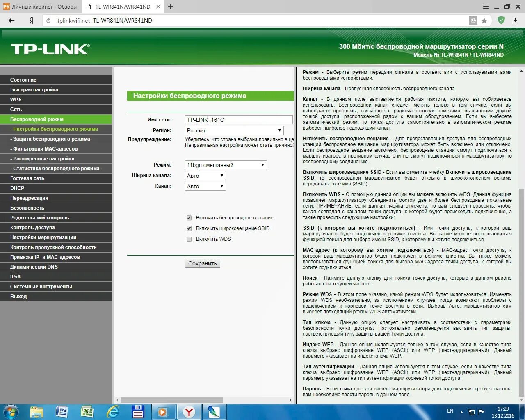Open Настройки маршрутизации in the sidebar

[56, 237]
